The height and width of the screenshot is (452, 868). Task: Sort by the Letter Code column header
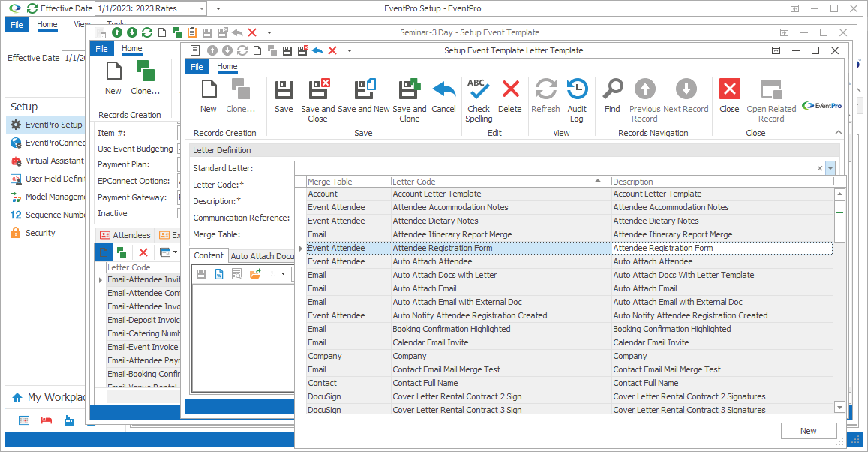coord(501,182)
